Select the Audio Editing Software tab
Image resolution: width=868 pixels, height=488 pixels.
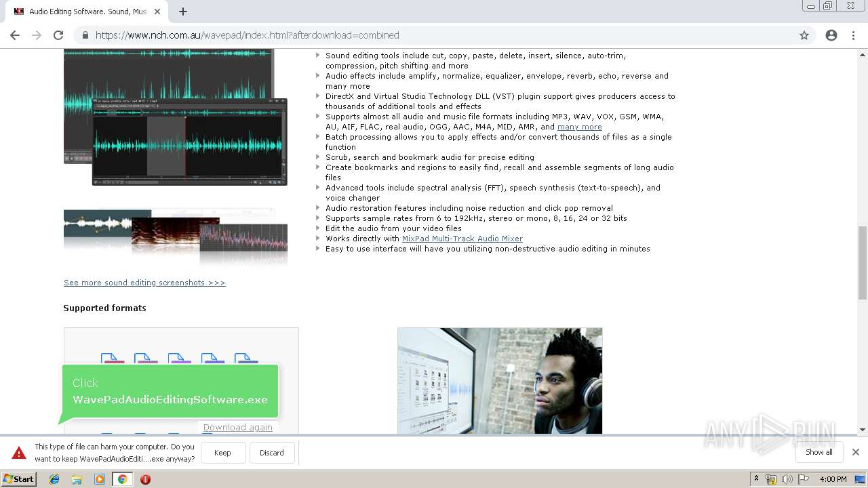coord(87,12)
